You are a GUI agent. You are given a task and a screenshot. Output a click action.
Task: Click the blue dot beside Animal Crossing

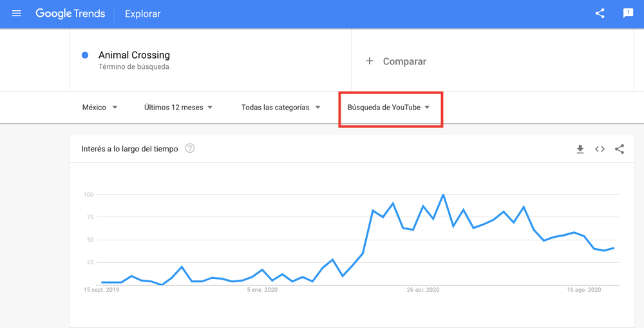click(x=85, y=55)
